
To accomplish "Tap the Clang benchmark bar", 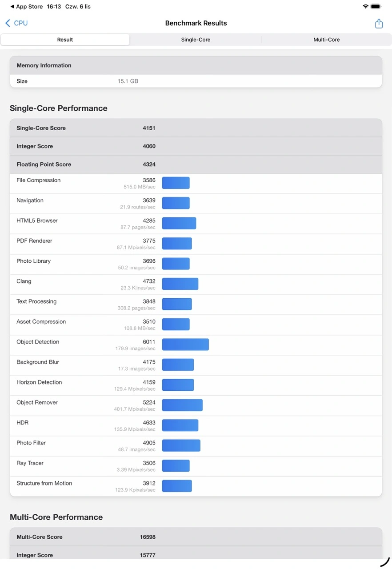I will coord(180,284).
